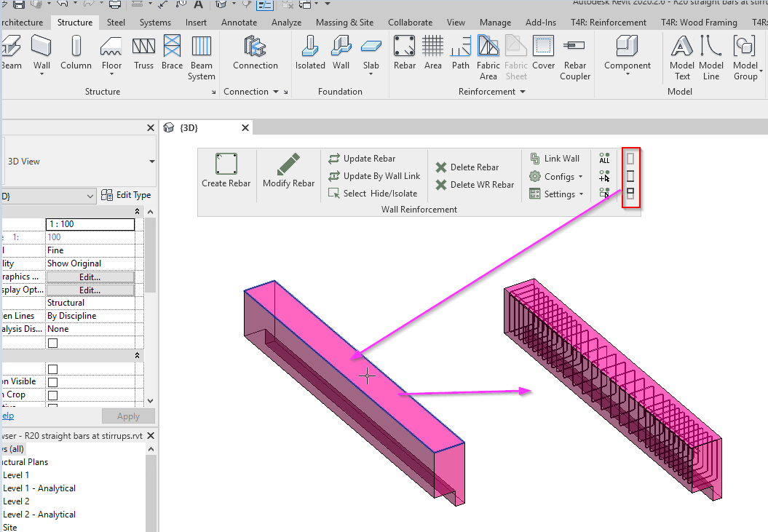
Task: Select the Brace tool
Action: [172, 52]
